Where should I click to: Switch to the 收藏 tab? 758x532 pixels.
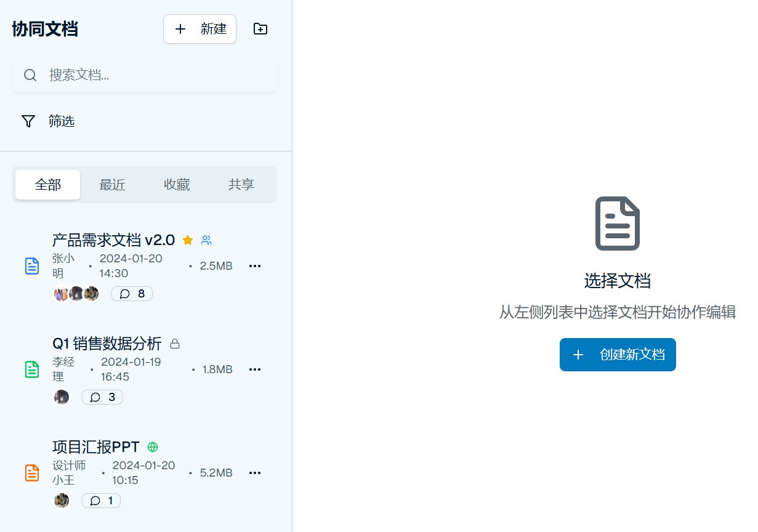(x=177, y=185)
